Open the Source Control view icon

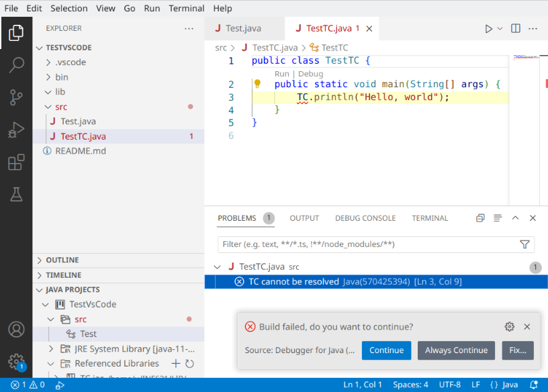[16, 97]
